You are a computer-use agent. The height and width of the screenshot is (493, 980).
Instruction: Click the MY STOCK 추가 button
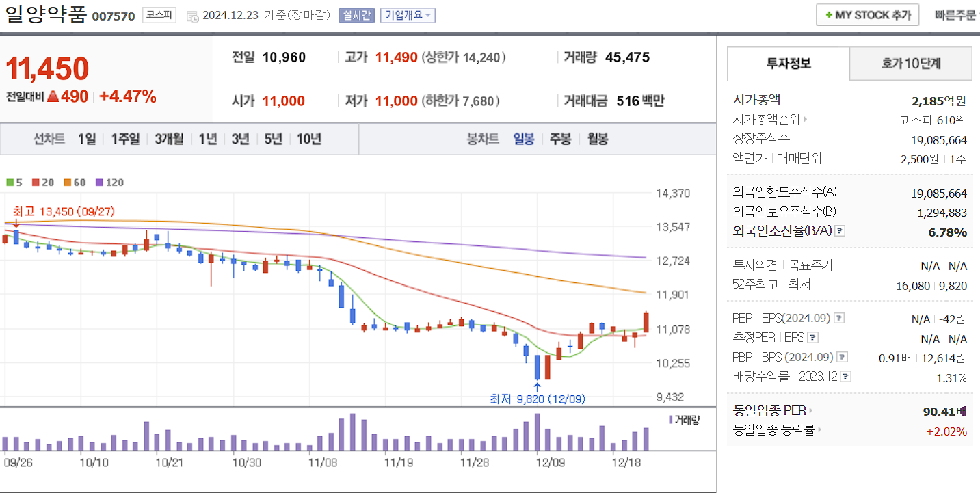[x=867, y=14]
